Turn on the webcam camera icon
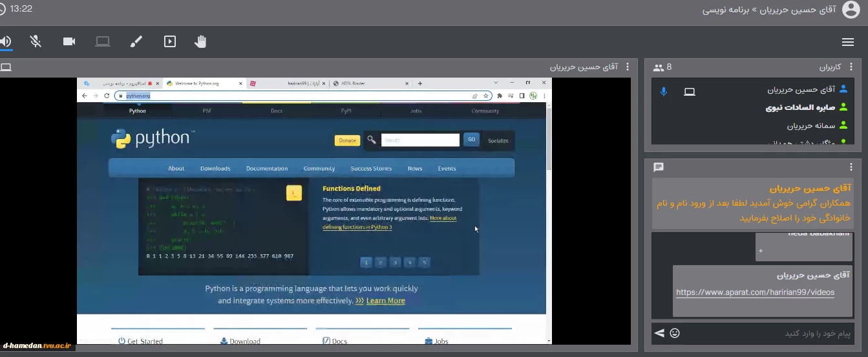The width and height of the screenshot is (868, 357). (69, 42)
